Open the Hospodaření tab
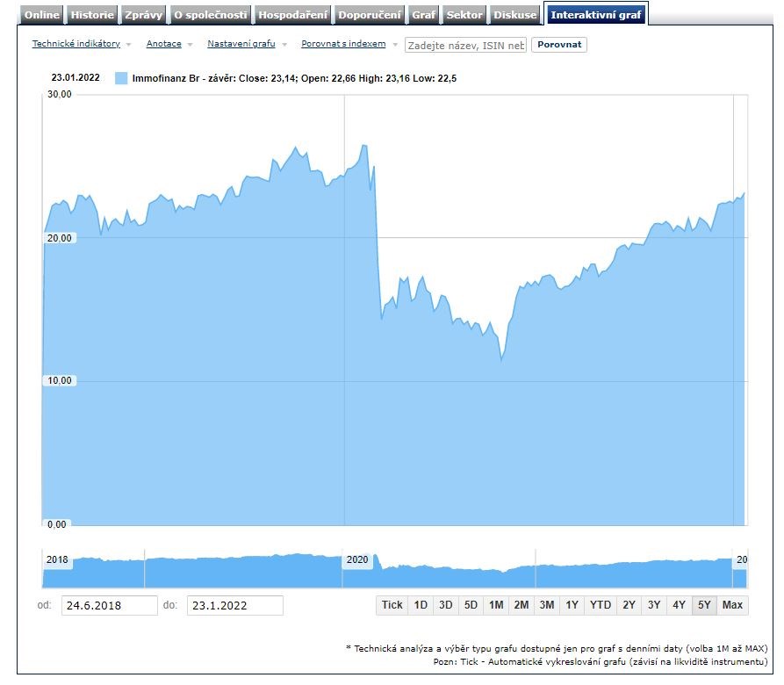The height and width of the screenshot is (685, 784). tap(293, 15)
